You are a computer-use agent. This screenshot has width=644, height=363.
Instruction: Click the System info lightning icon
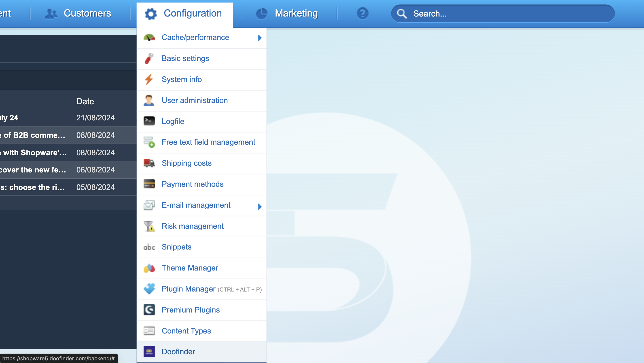[x=149, y=80]
